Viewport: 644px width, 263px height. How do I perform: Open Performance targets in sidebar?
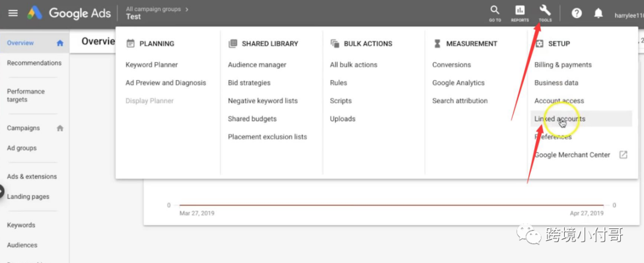26,95
